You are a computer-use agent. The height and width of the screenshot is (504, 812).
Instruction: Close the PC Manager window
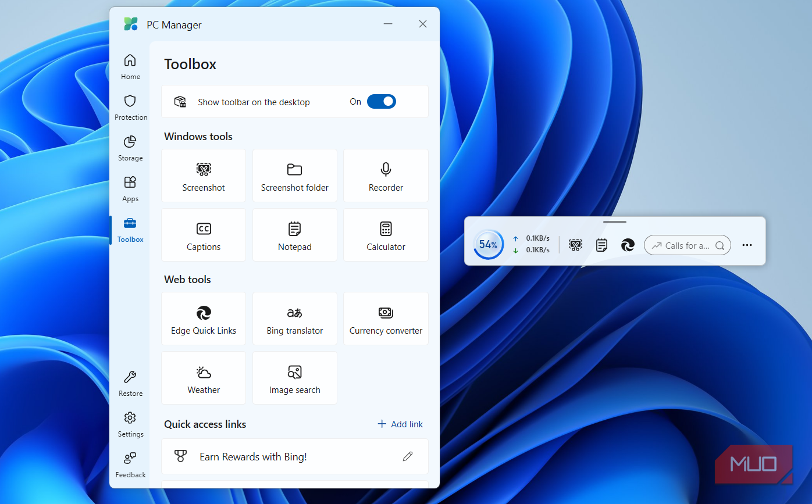(423, 24)
